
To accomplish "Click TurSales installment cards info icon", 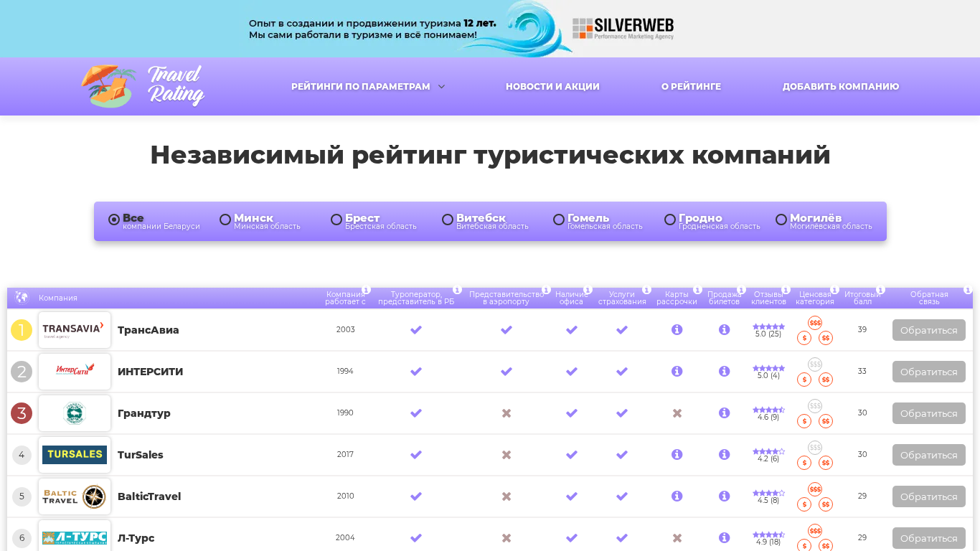I will [677, 455].
